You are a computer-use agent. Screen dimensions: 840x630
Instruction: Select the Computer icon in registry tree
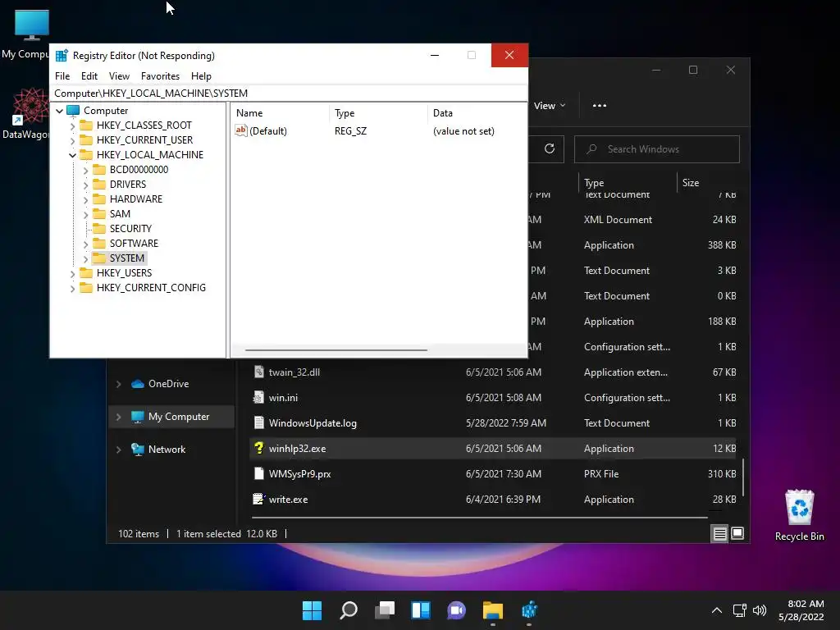click(73, 111)
